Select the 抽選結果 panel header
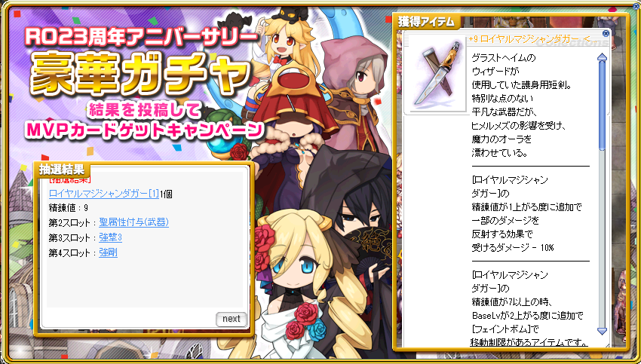Screen dimensions: 641x364 tap(62, 170)
